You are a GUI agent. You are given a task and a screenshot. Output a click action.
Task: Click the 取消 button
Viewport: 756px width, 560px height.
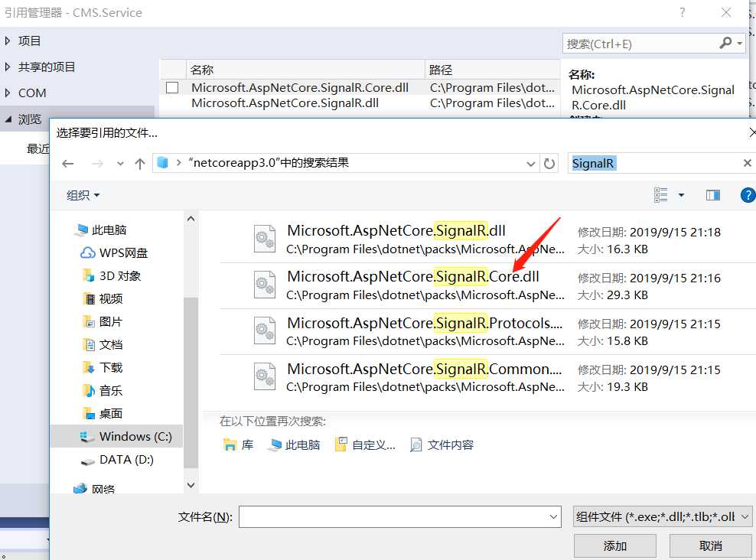(x=710, y=545)
